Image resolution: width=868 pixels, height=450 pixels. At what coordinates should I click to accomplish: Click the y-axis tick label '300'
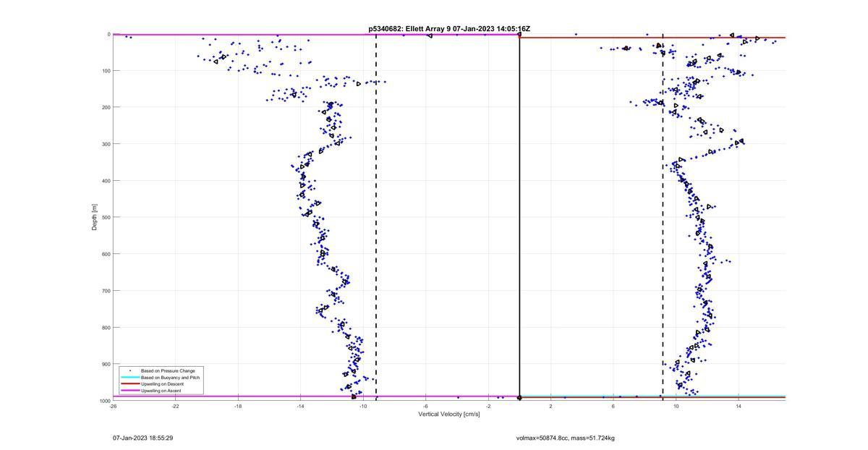105,144
